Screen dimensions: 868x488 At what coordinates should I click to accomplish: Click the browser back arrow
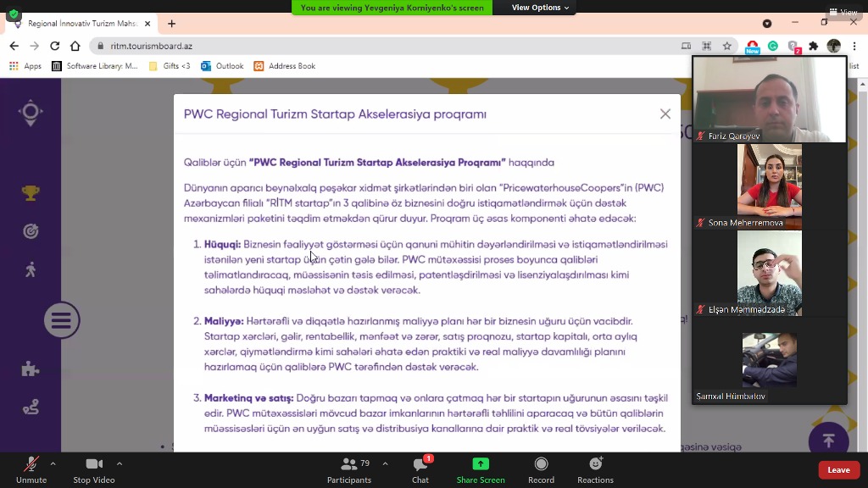[x=14, y=46]
